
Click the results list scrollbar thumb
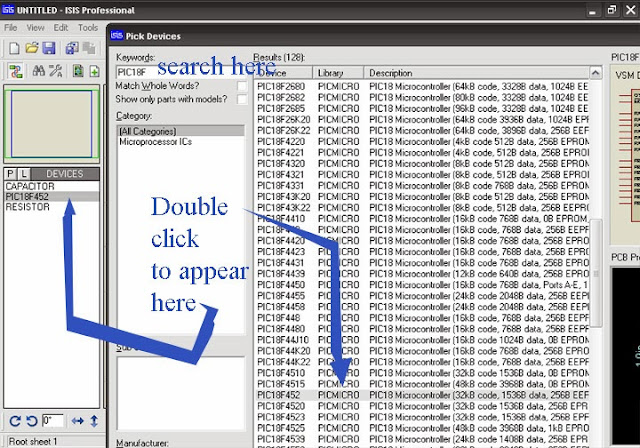pyautogui.click(x=596, y=273)
